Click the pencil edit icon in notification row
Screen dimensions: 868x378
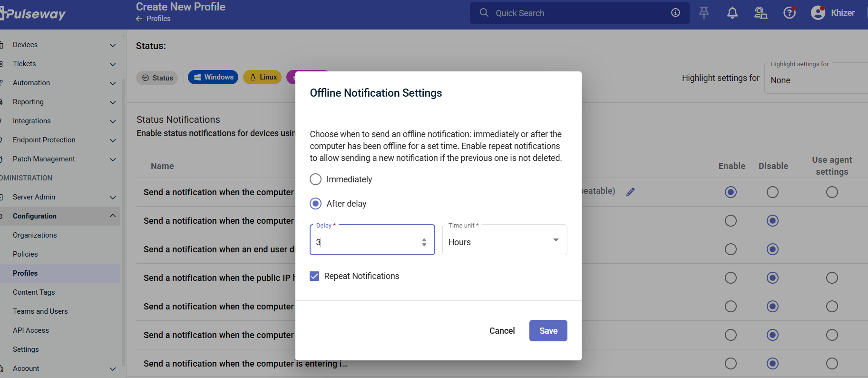click(x=631, y=192)
